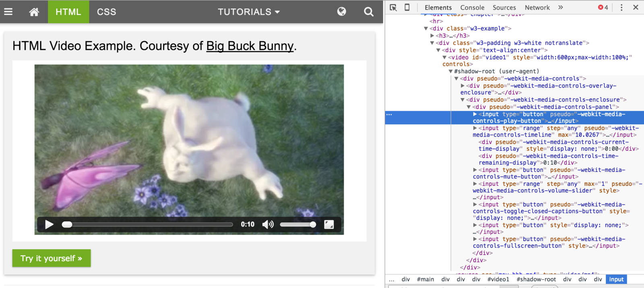Close the DevTools panel
The width and height of the screenshot is (644, 288).
(x=636, y=7)
